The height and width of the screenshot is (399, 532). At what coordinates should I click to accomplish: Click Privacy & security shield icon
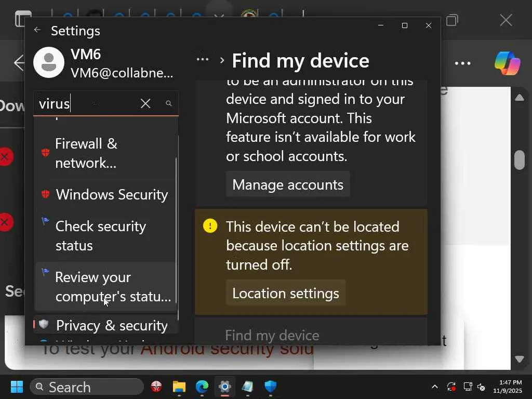tap(44, 324)
